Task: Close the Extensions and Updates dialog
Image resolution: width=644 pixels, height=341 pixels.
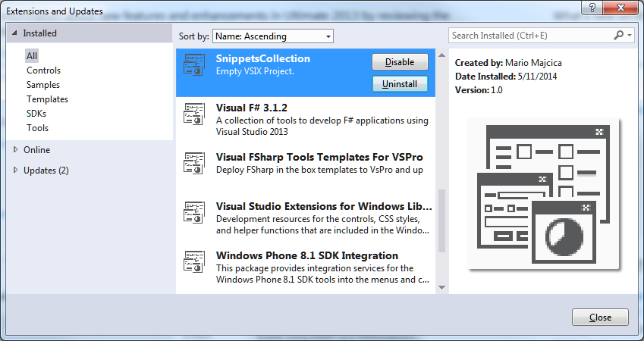Action: pos(600,318)
